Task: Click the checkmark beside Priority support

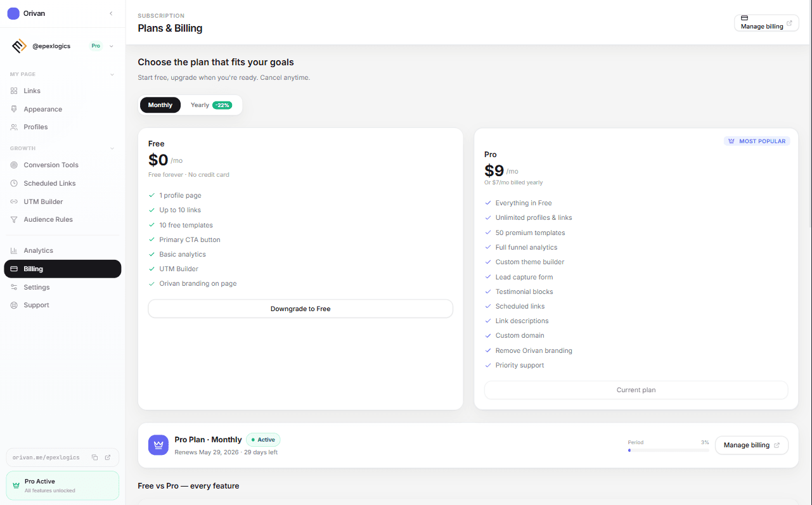Action: pos(488,365)
